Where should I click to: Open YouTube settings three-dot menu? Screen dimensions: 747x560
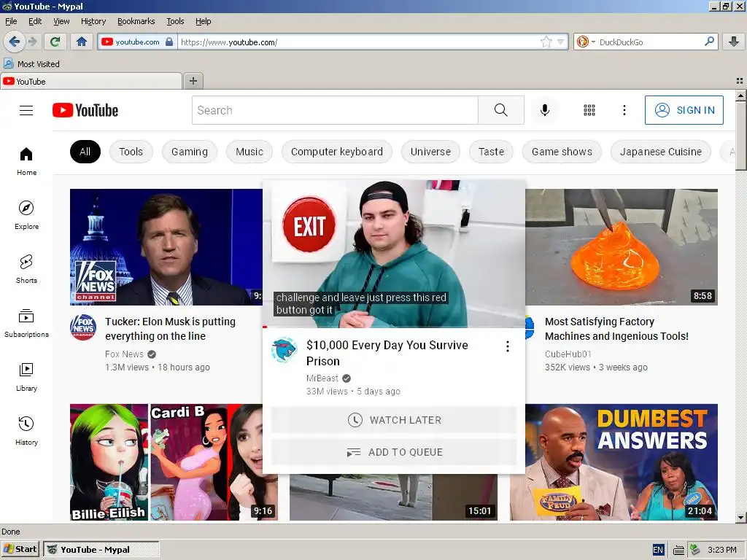624,111
